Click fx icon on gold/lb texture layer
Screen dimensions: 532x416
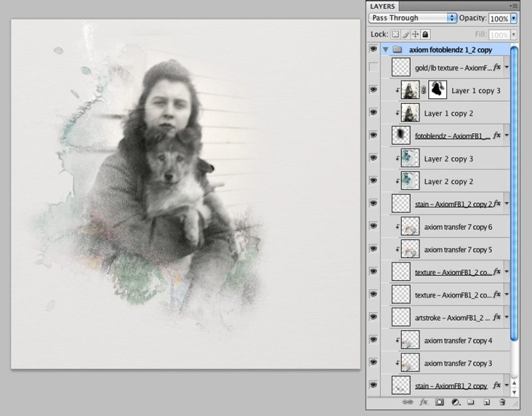click(497, 67)
